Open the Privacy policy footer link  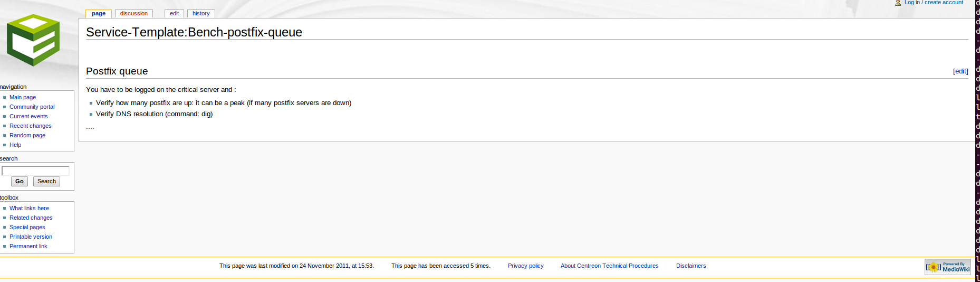tap(525, 266)
